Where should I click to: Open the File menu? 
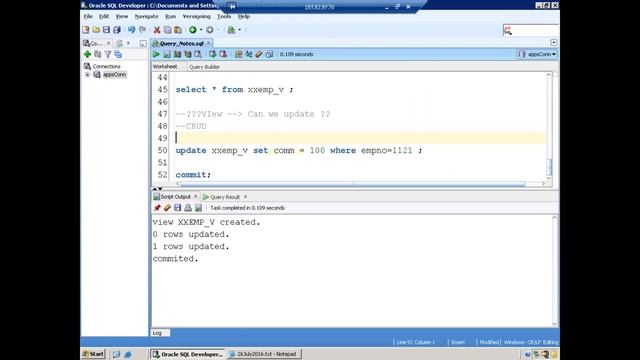88,16
